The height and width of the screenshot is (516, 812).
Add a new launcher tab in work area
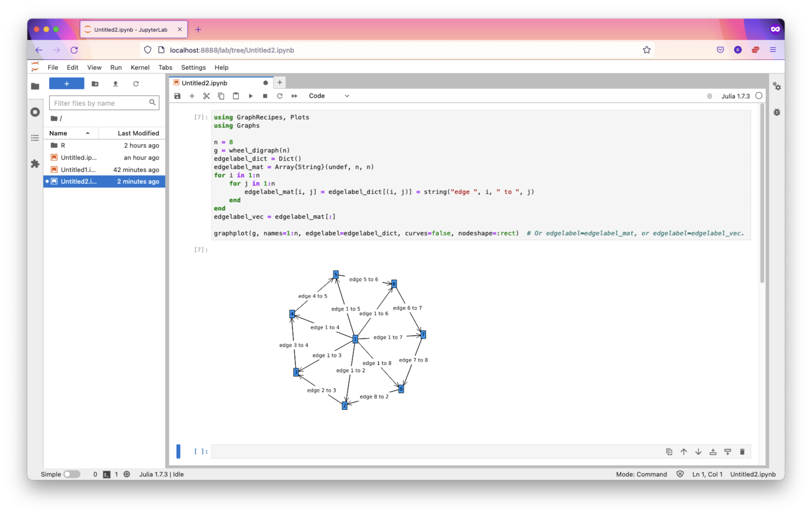click(x=280, y=83)
